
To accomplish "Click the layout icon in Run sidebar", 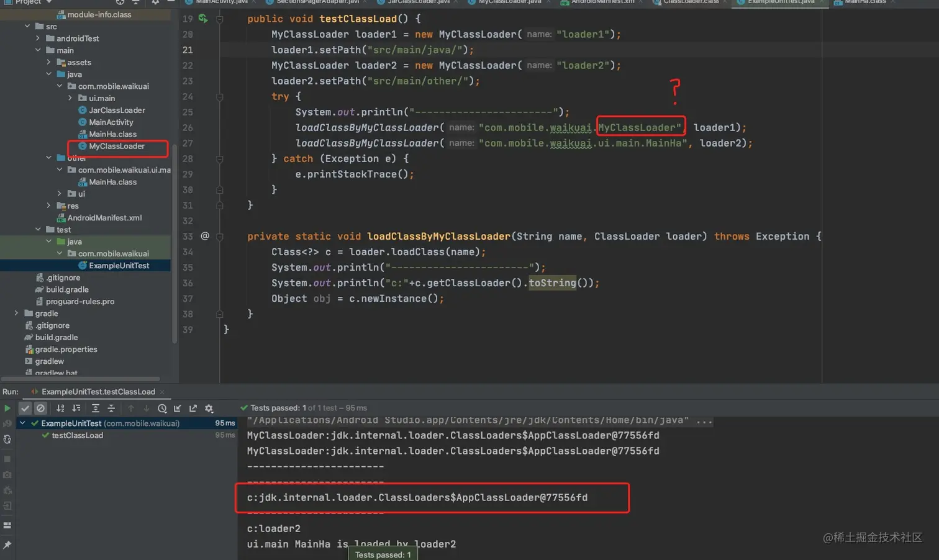I will tap(7, 525).
